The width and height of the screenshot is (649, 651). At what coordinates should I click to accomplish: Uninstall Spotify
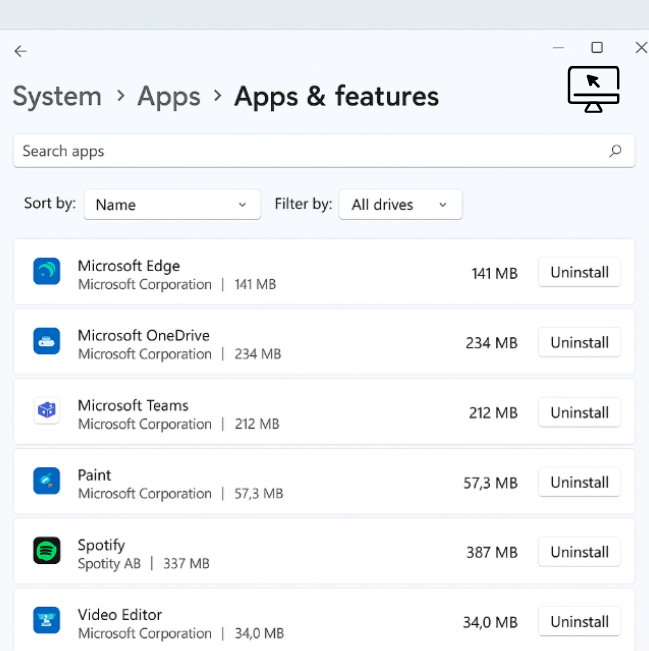[x=579, y=552]
